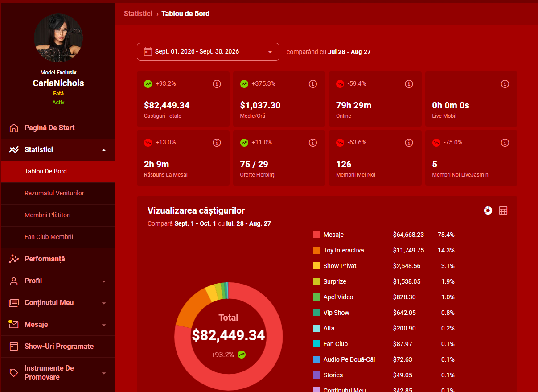This screenshot has height=392, width=538.
Task: Click the Vip Show legend label
Action: coord(337,313)
